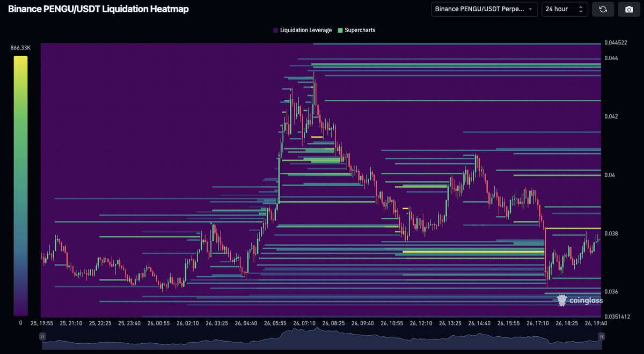Open the 24 hour time range selector
The height and width of the screenshot is (354, 644).
point(565,9)
